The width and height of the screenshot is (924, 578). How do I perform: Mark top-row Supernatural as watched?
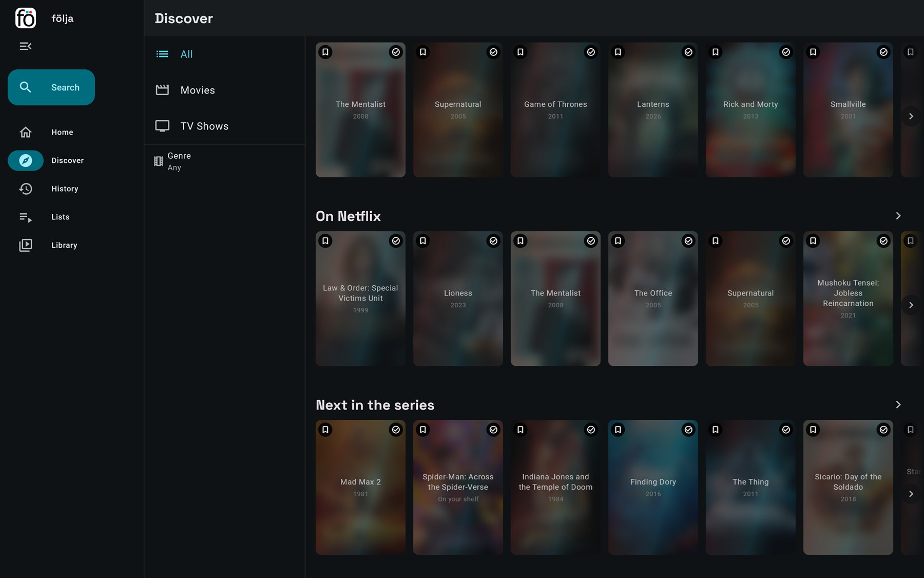(x=493, y=52)
